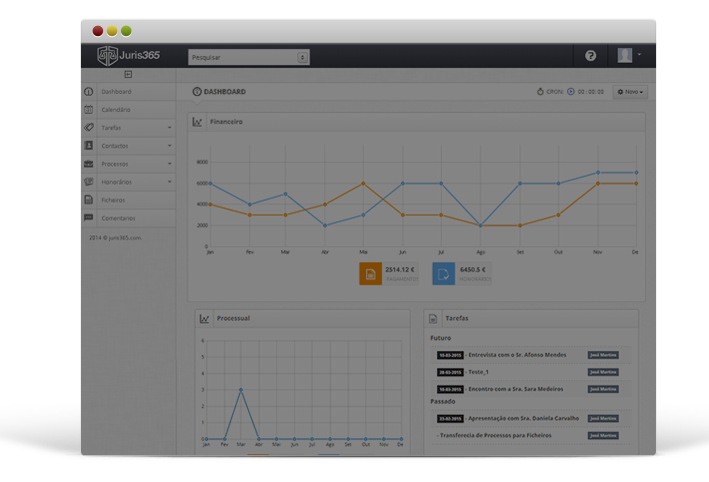Open the Pesquisar search combo box
This screenshot has height=482, width=709.
click(248, 57)
